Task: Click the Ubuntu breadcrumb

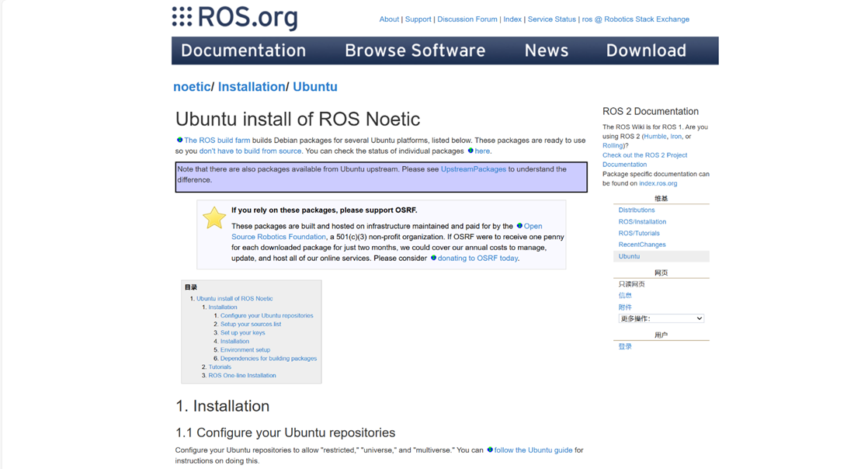Action: tap(315, 87)
